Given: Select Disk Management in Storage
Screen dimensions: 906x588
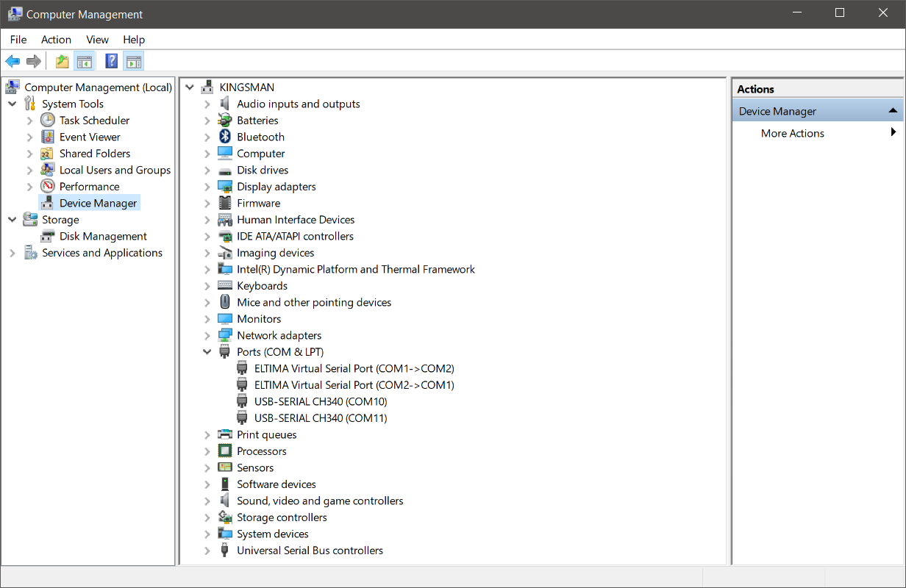Looking at the screenshot, I should click(x=103, y=236).
